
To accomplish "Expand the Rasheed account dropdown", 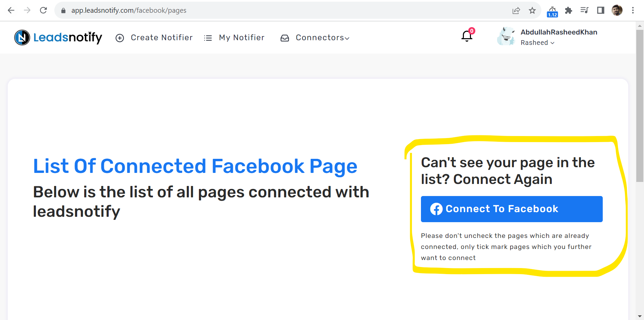I will pos(537,43).
